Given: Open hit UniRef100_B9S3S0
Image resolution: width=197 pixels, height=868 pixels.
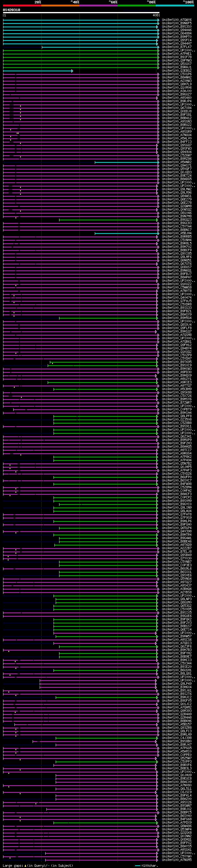Looking at the screenshot, I should [x=177, y=26].
